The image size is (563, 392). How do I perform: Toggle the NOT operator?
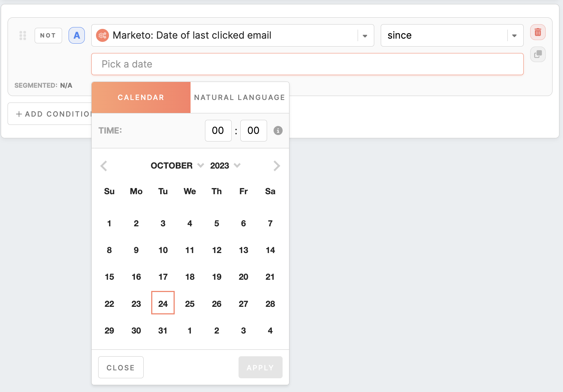pos(48,35)
